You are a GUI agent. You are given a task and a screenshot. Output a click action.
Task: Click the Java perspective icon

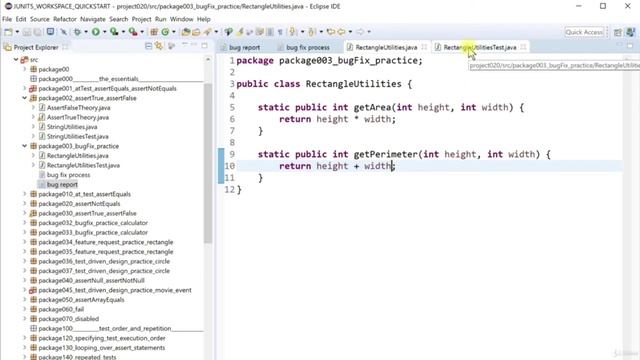(x=631, y=32)
